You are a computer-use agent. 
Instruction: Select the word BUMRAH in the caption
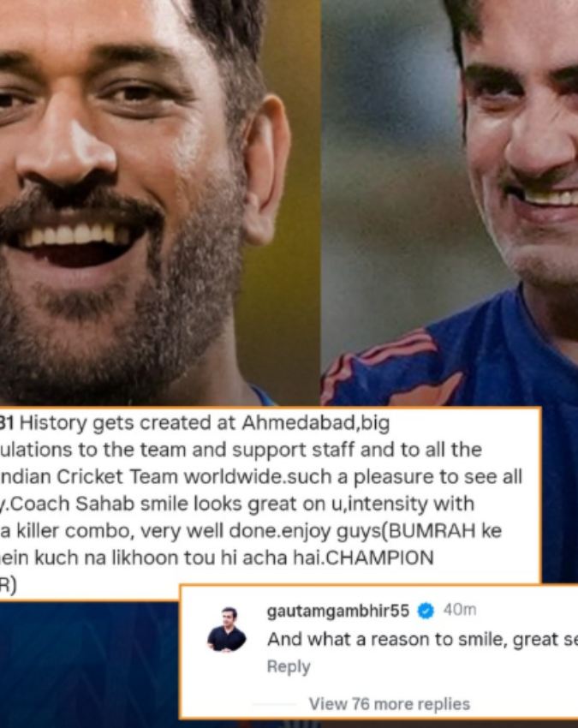click(x=432, y=531)
